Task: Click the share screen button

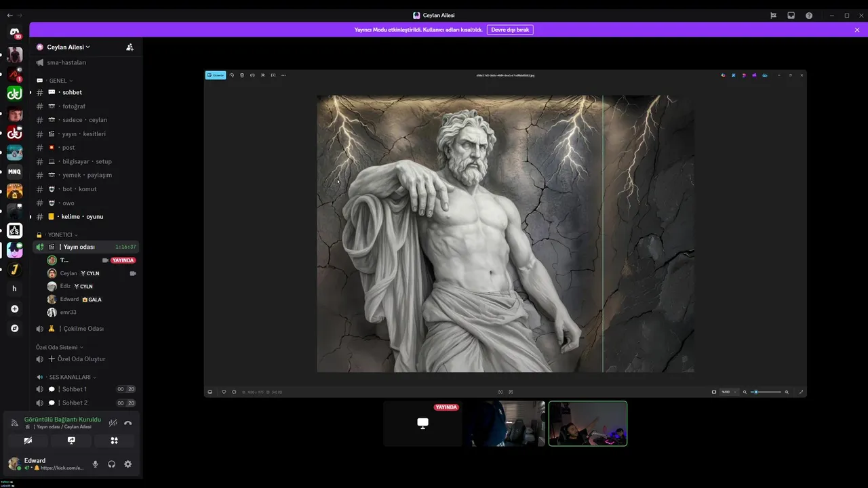Action: (71, 441)
